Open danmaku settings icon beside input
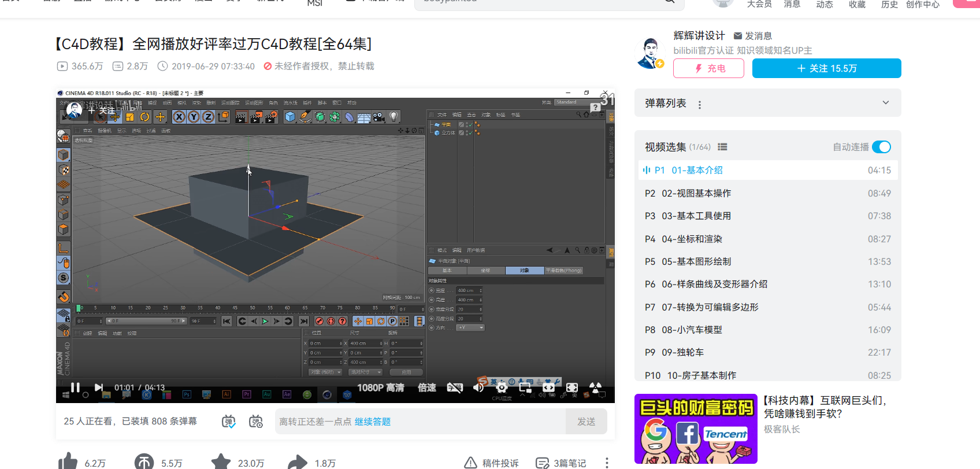The height and width of the screenshot is (469, 980). coord(255,422)
